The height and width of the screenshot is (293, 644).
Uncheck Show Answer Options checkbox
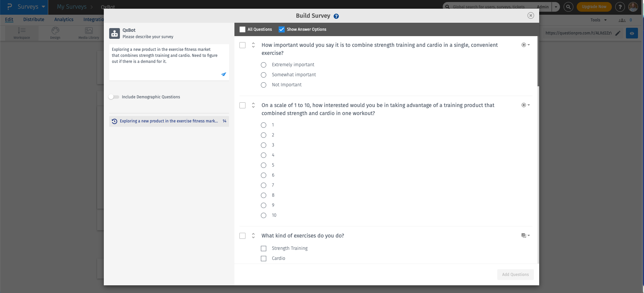coord(282,29)
